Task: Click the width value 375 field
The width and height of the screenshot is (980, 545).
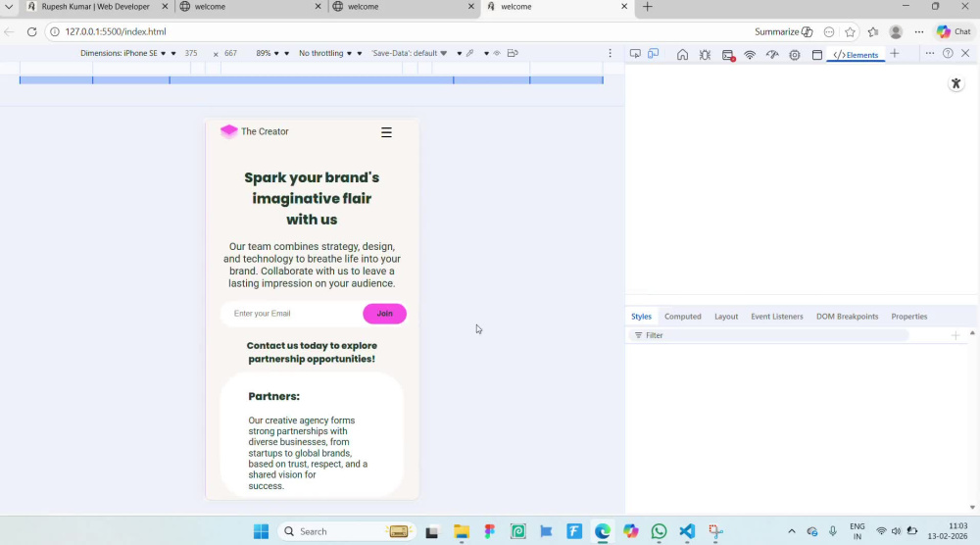Action: [x=191, y=53]
